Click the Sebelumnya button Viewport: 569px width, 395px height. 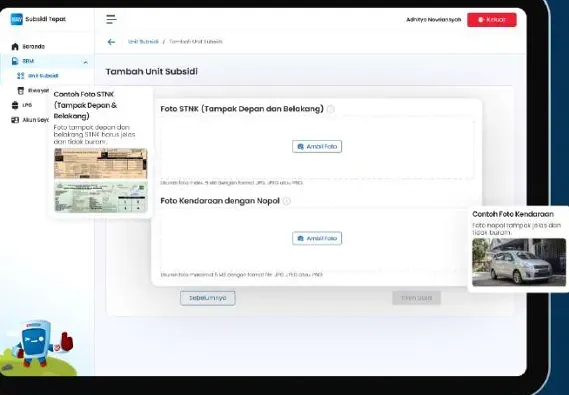208,298
